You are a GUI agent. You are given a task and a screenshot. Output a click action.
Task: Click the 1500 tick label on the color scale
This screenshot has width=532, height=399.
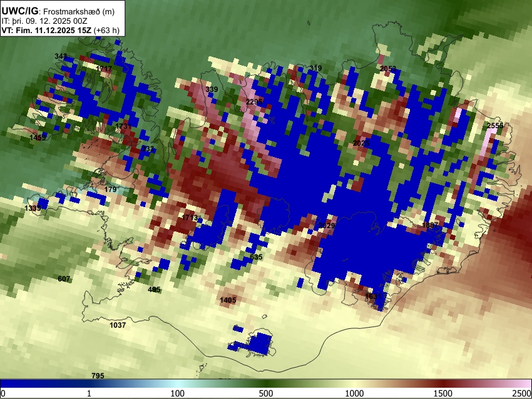443,393
